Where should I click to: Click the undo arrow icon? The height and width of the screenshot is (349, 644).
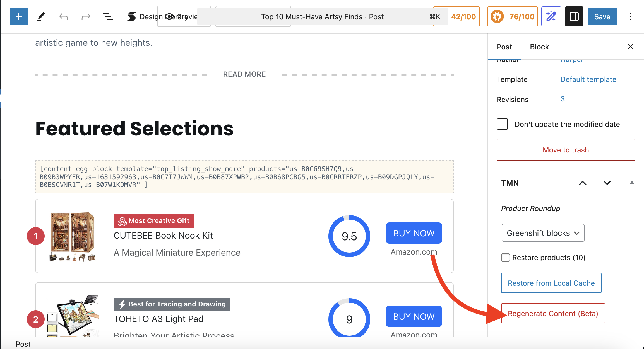(64, 16)
